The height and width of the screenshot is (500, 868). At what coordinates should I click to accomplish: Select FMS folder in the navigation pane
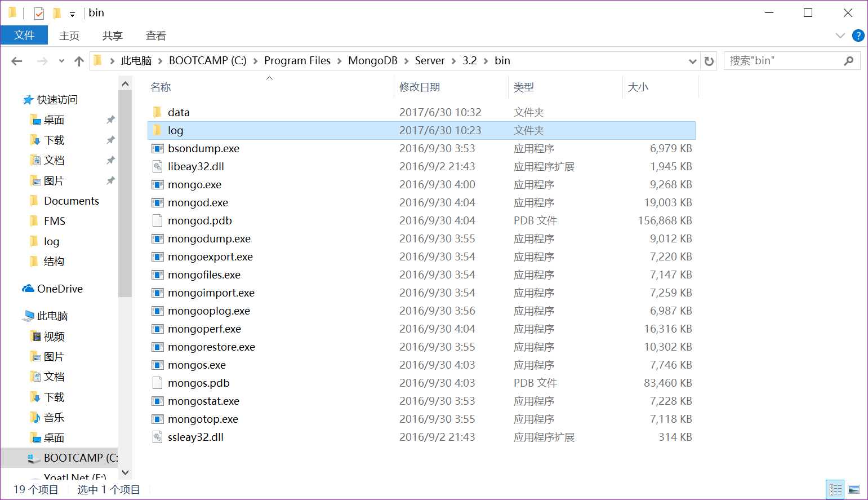pyautogui.click(x=55, y=222)
